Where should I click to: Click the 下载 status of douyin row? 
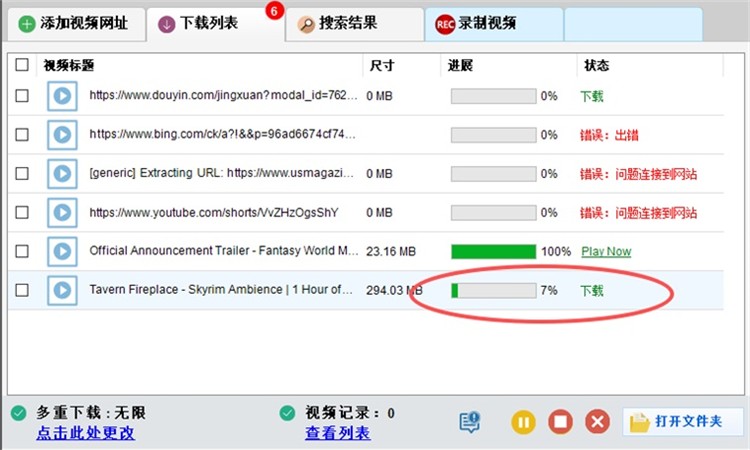[592, 97]
